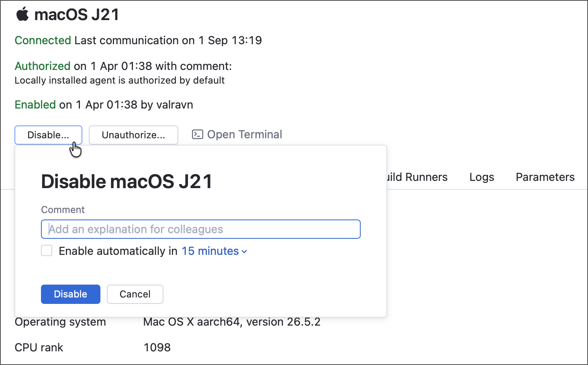The image size is (588, 365).
Task: Tick the Enable automatically checkbox
Action: 47,251
